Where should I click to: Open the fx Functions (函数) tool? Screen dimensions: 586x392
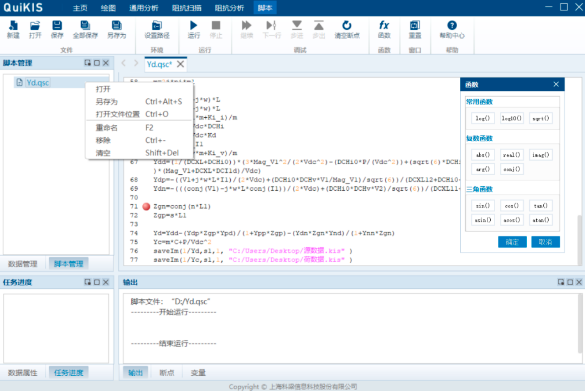tap(384, 26)
